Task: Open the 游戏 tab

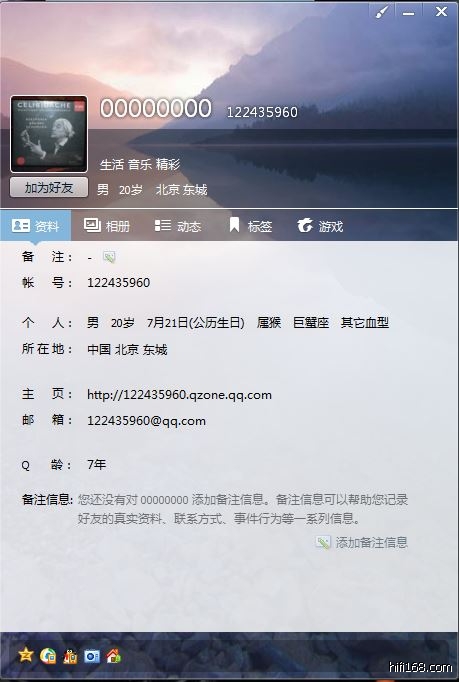Action: pos(321,226)
